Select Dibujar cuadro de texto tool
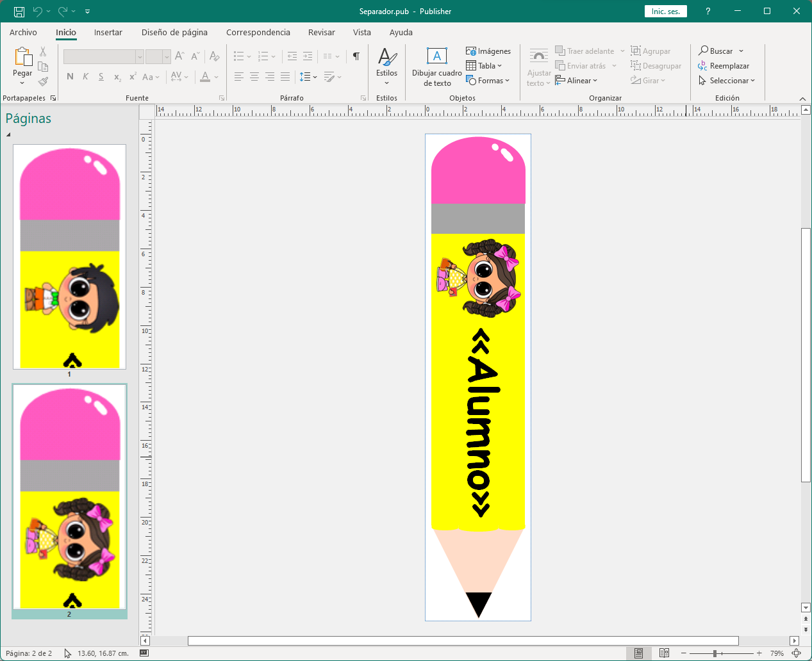This screenshot has height=661, width=812. point(437,67)
